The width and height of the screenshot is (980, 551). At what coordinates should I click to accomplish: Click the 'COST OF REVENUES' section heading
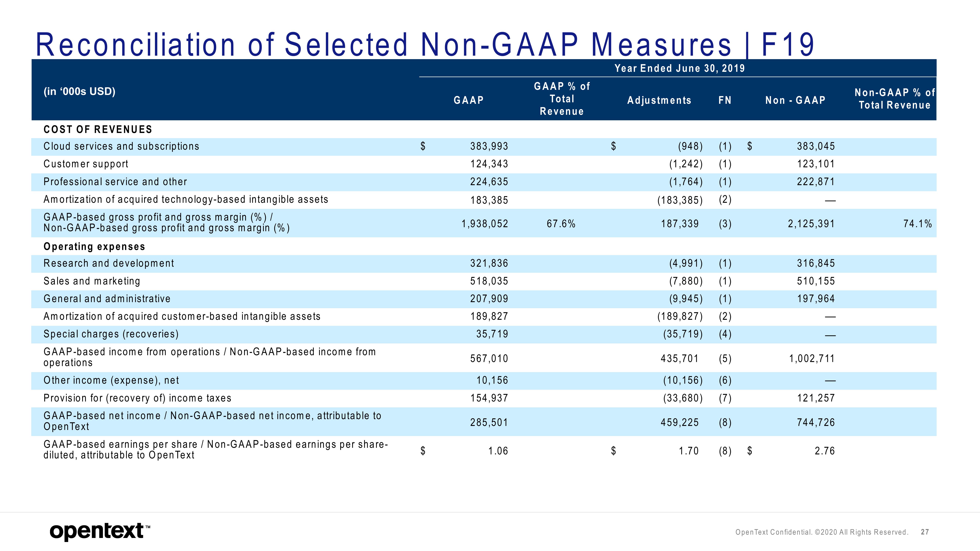98,130
